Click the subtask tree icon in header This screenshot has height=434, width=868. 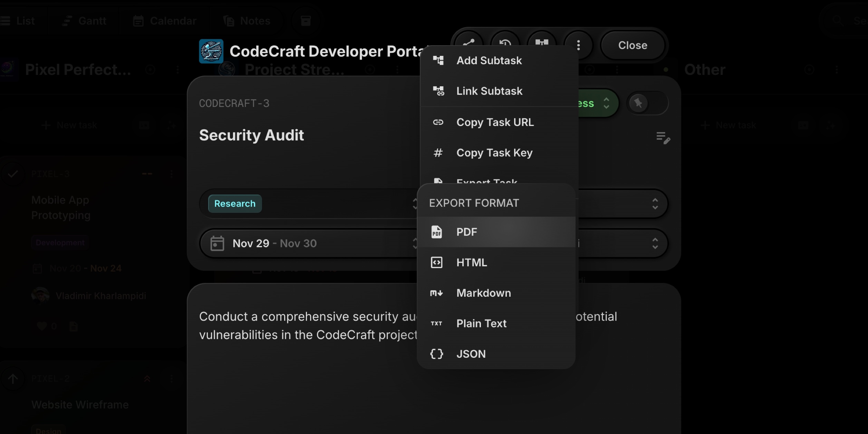point(542,42)
